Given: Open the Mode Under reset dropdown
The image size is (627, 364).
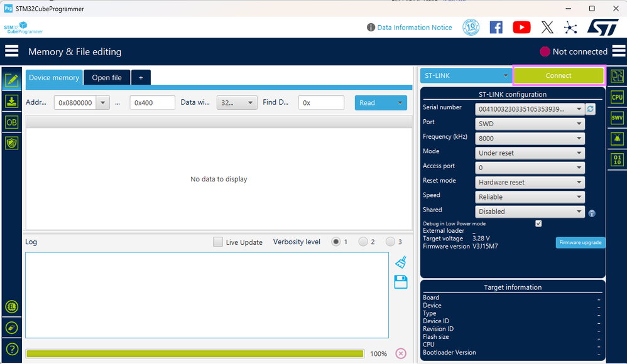Looking at the screenshot, I should pyautogui.click(x=530, y=153).
